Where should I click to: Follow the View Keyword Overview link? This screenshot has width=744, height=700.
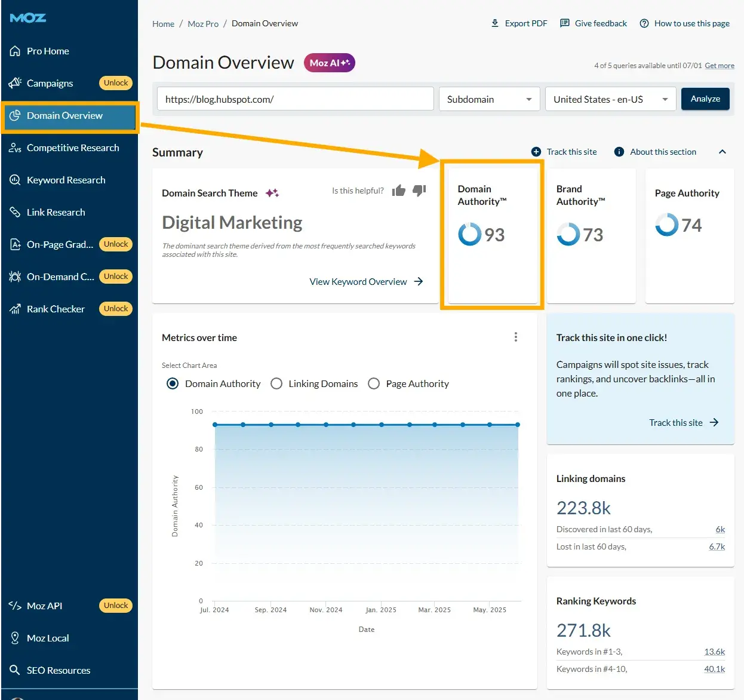click(358, 281)
